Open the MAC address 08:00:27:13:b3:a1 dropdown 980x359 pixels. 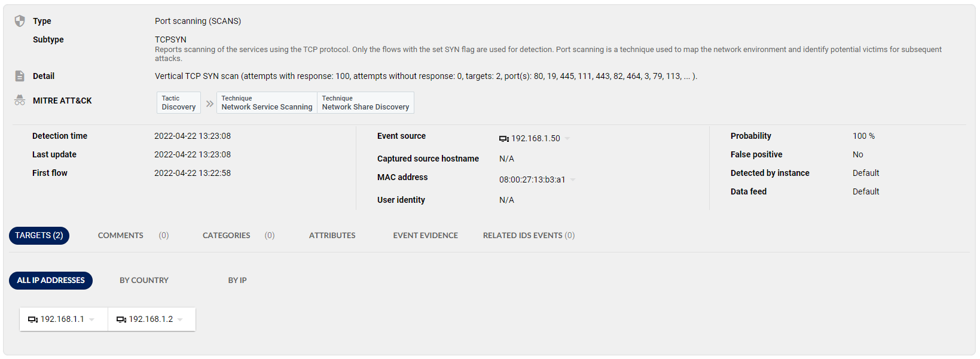pos(573,180)
